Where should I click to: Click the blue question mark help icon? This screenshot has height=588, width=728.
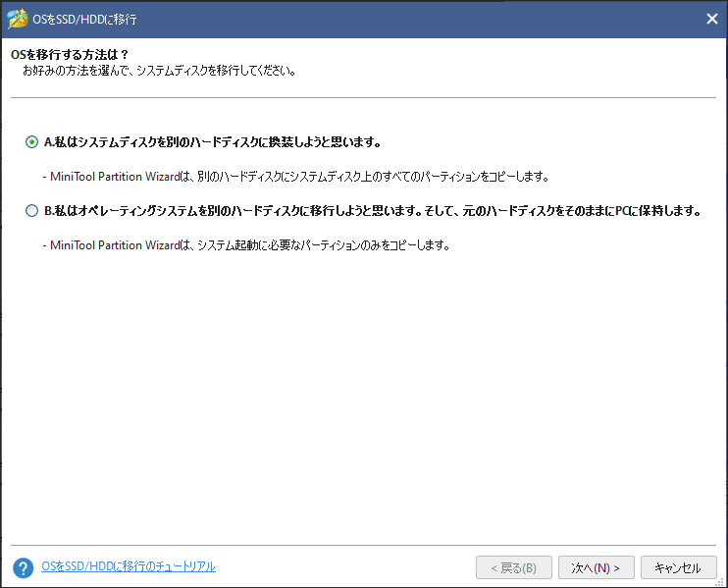[24, 568]
